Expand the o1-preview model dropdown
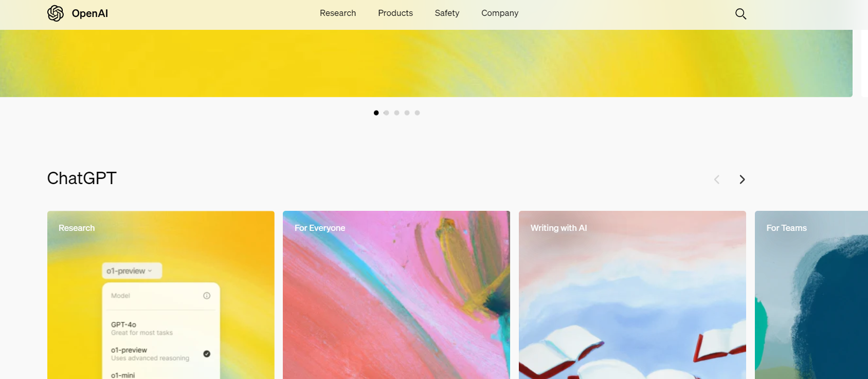868x379 pixels. [132, 271]
